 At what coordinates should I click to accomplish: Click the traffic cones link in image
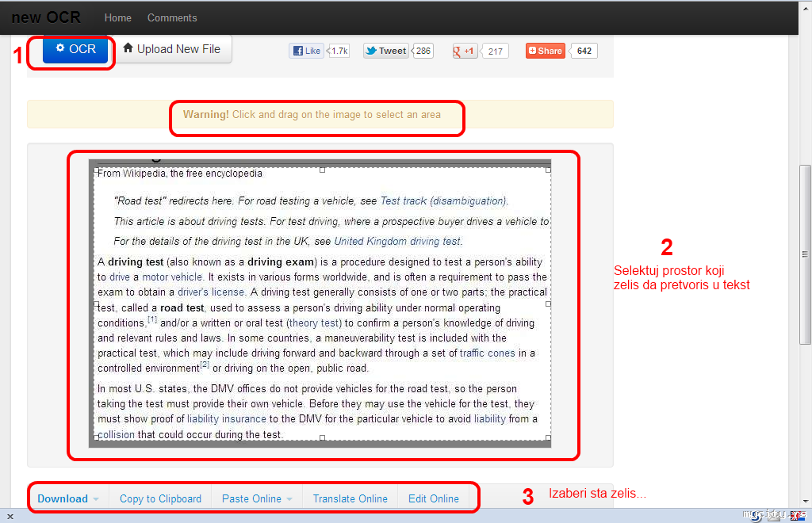[488, 353]
